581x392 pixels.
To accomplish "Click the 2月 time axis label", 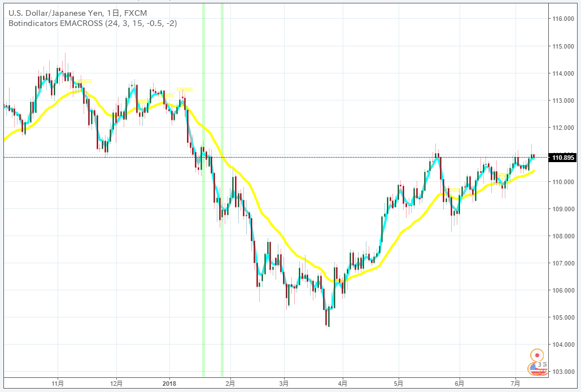I will tap(230, 384).
